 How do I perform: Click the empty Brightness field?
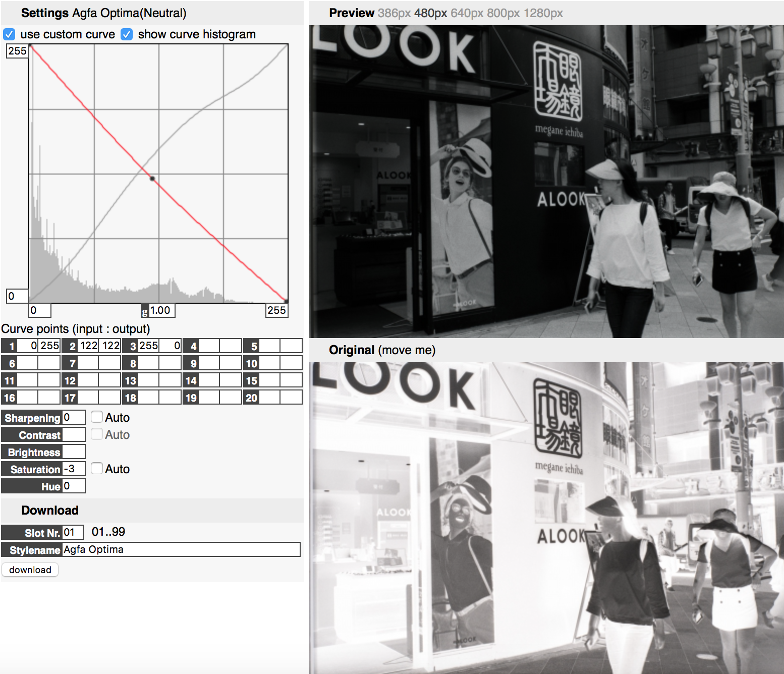tap(74, 452)
